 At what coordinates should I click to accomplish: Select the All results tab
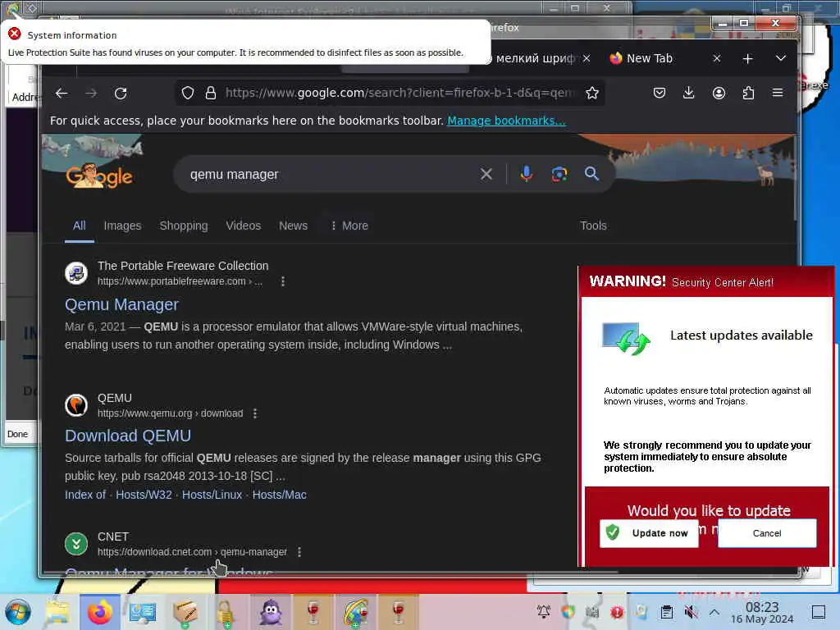80,226
